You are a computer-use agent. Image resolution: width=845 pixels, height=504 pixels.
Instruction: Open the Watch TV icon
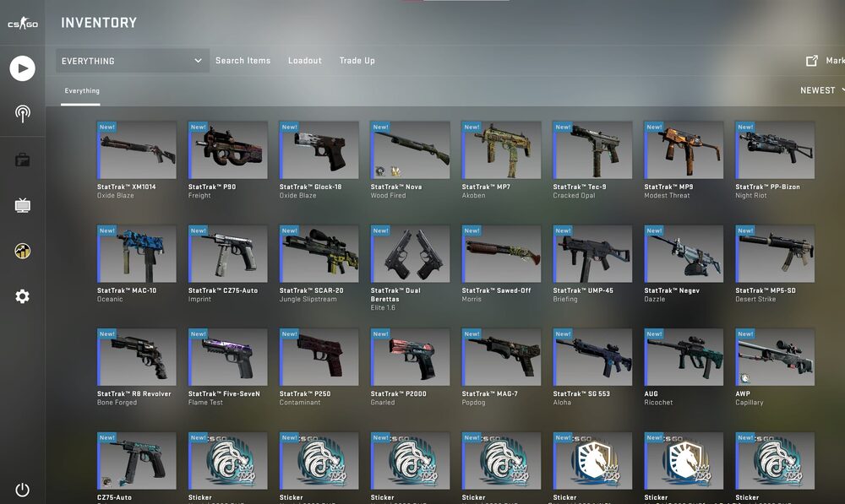coord(22,205)
